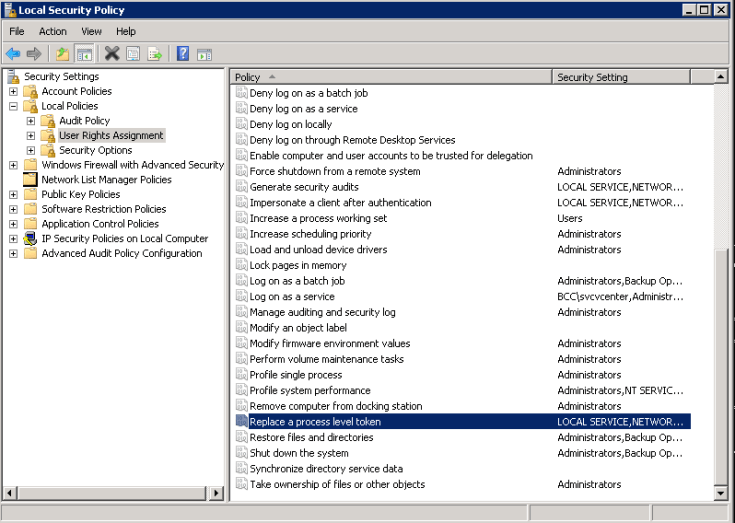Open Properties via the toolbar icon

[134, 54]
